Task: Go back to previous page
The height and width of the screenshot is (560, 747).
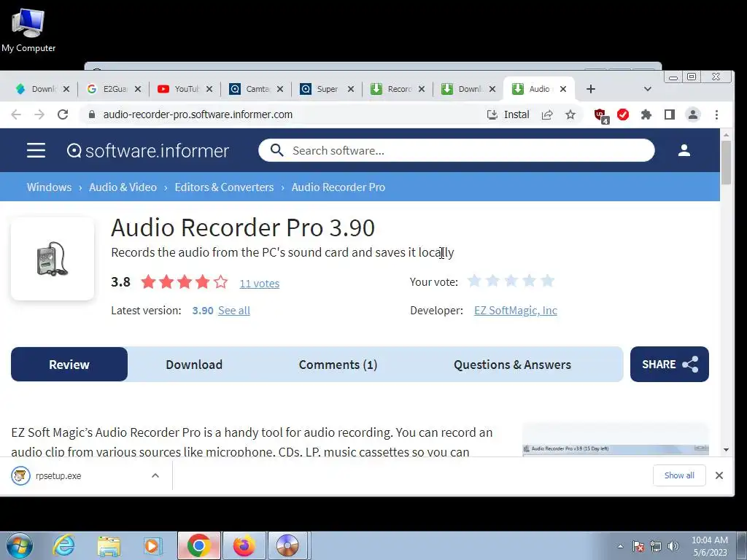Action: point(16,114)
